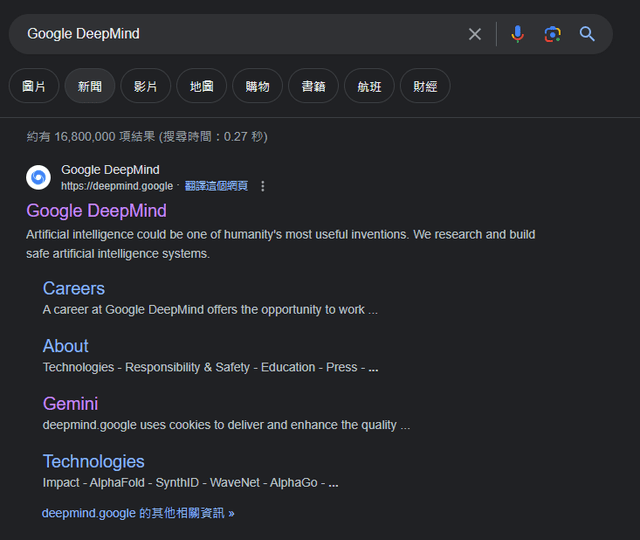Click 翻譯這個網頁 translate page link
The height and width of the screenshot is (540, 640).
coord(216,186)
